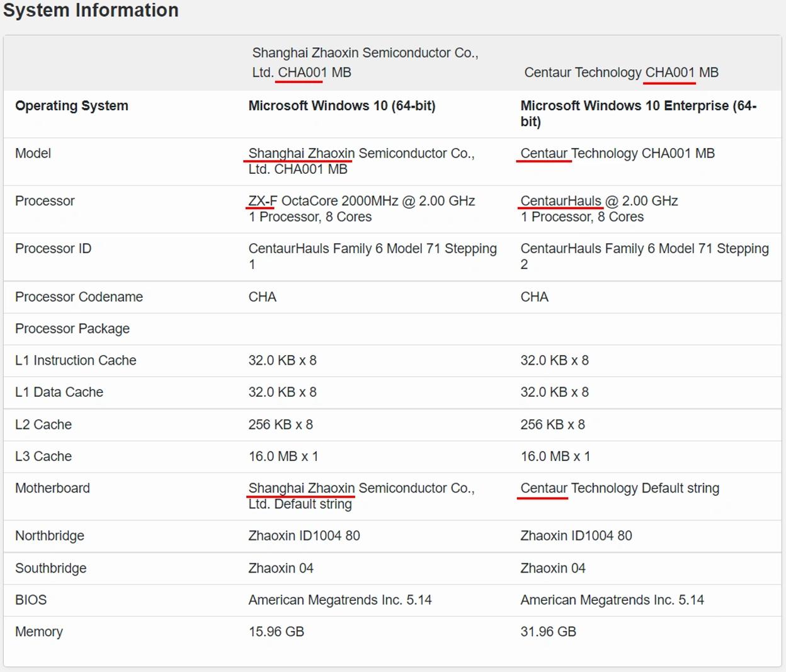786x672 pixels.
Task: Click "Zhaoxin ID1004 80" in the Shanghai Zhaoxin column
Action: coord(304,536)
